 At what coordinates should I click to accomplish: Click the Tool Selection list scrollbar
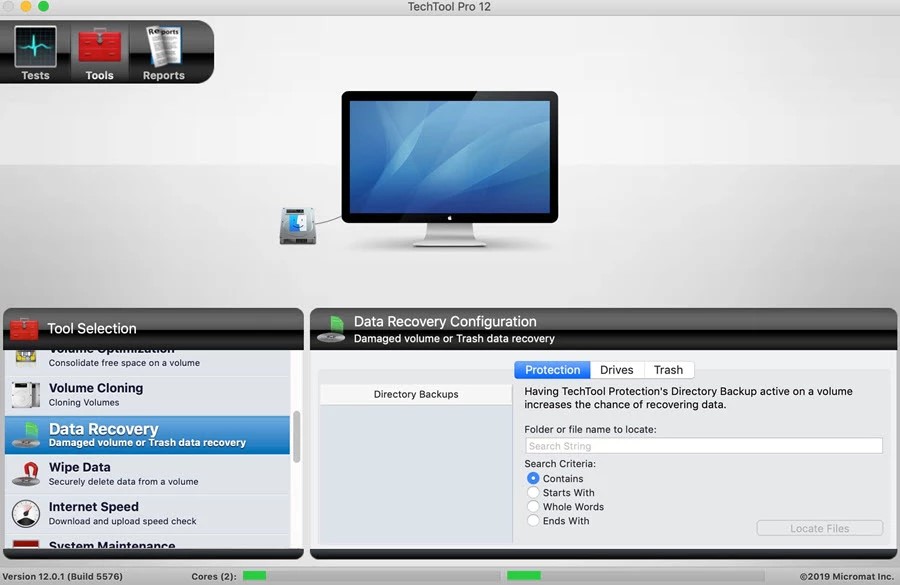[x=296, y=436]
